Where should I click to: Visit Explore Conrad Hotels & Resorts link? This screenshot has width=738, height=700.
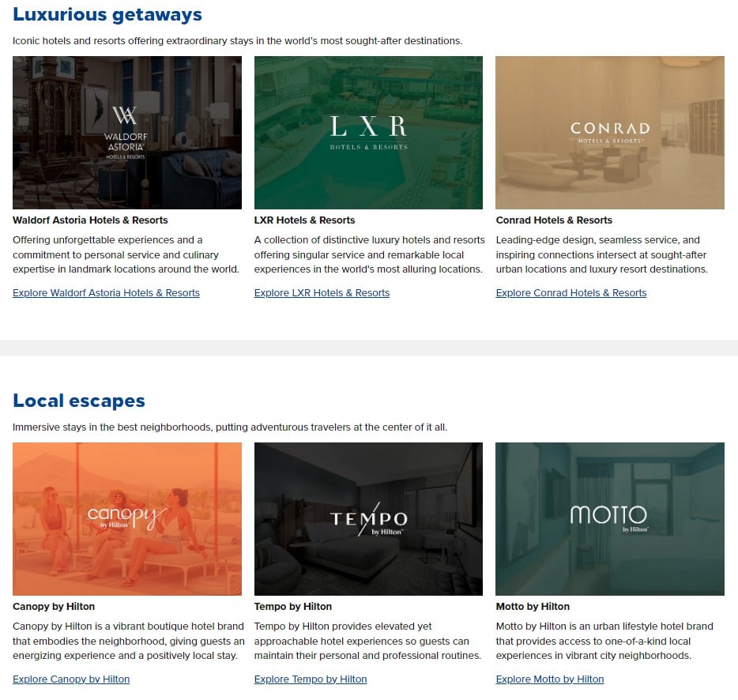tap(571, 293)
